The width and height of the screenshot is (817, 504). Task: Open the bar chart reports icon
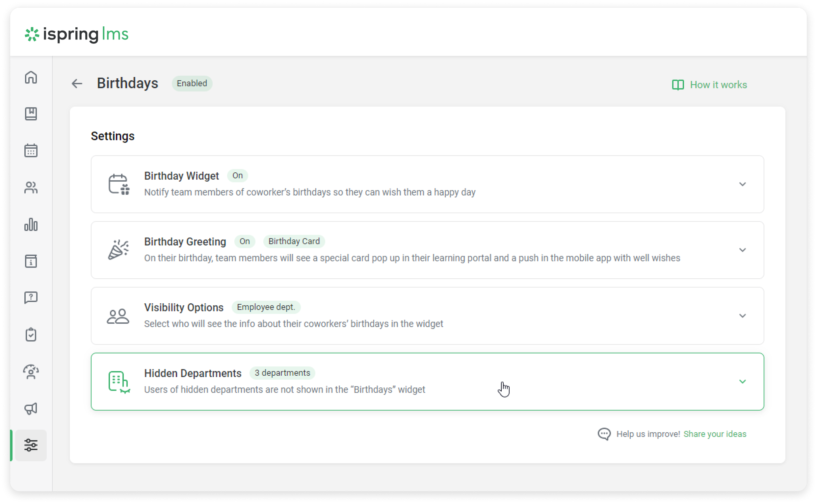point(31,224)
